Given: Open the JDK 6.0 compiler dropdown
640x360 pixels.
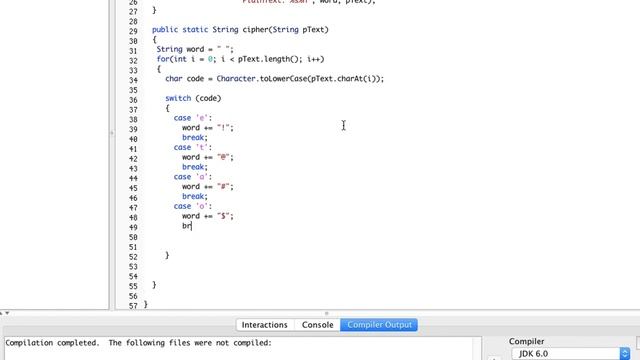Looking at the screenshot, I should tap(571, 354).
